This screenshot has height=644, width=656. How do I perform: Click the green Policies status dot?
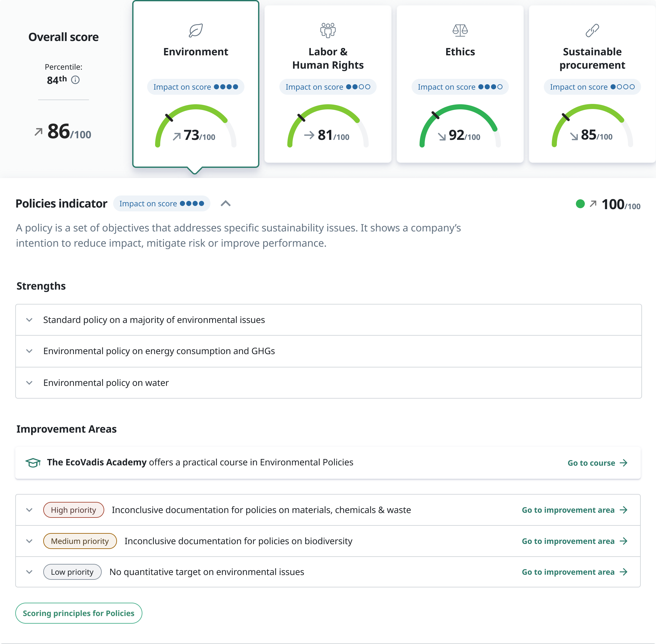[580, 204]
